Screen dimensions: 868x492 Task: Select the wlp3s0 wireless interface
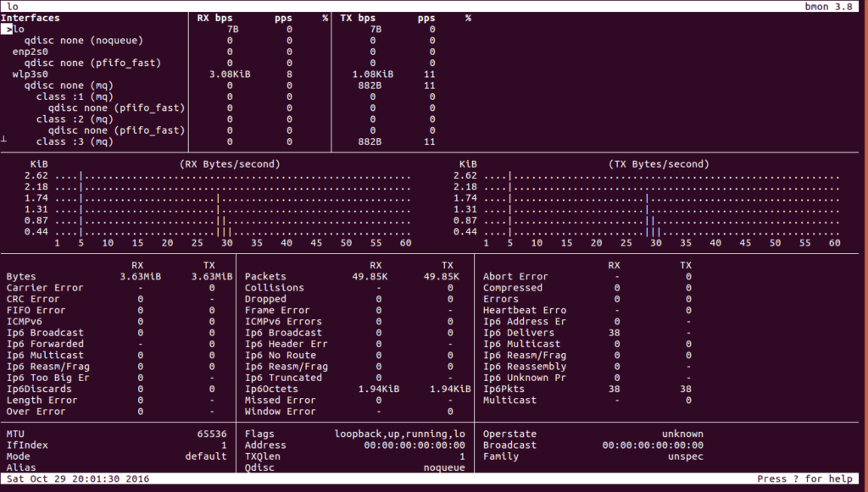[28, 74]
